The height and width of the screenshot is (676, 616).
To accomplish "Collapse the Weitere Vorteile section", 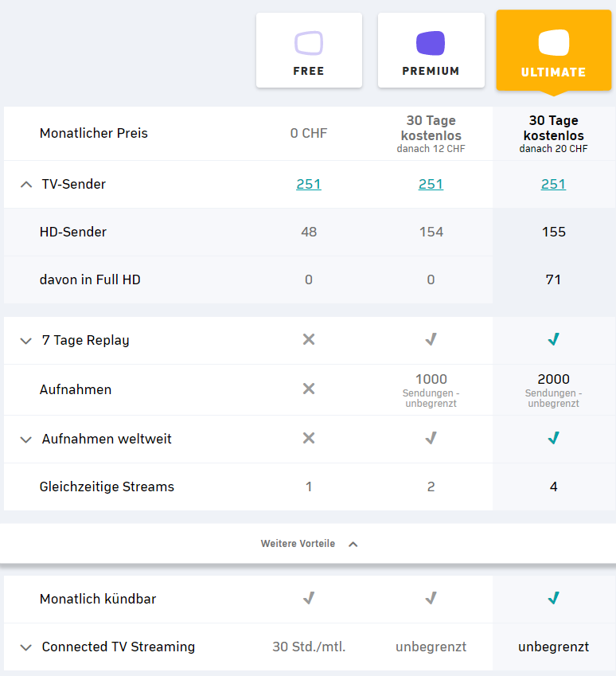I will point(353,544).
